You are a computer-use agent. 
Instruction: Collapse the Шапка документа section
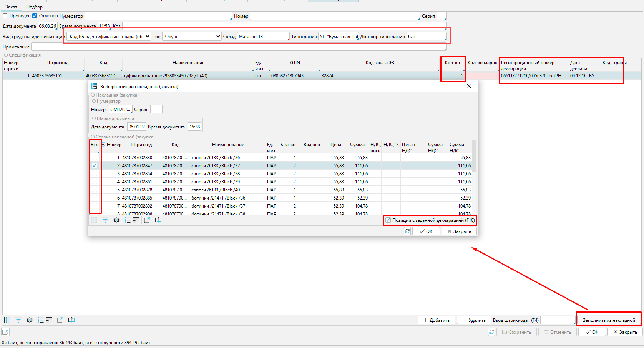click(94, 118)
